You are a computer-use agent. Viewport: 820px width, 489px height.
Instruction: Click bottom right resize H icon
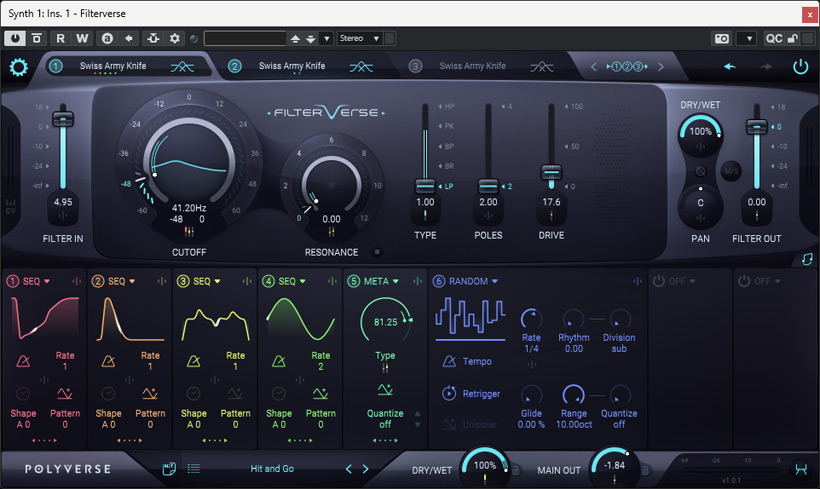[801, 469]
